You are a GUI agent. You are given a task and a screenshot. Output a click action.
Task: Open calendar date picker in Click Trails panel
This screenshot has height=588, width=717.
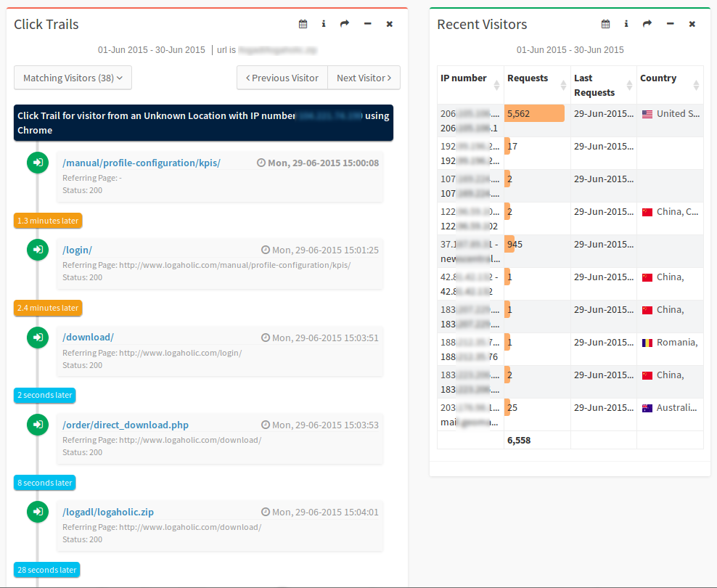303,24
